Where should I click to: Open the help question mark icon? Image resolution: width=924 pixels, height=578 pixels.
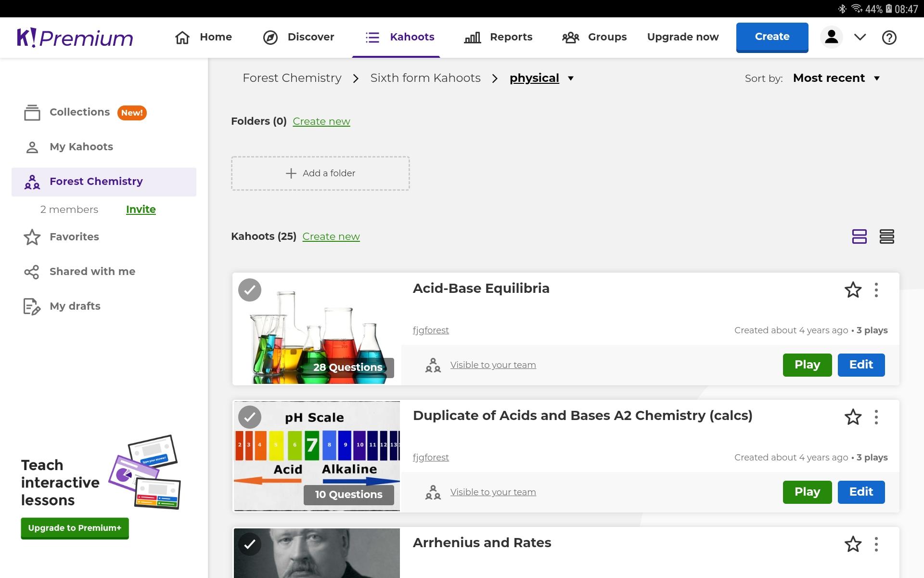[x=889, y=37]
